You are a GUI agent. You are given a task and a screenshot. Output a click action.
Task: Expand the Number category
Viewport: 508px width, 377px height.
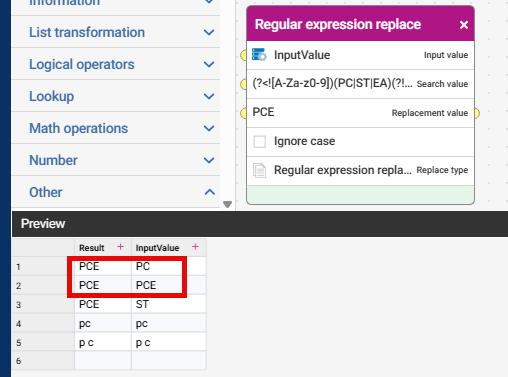(116, 160)
